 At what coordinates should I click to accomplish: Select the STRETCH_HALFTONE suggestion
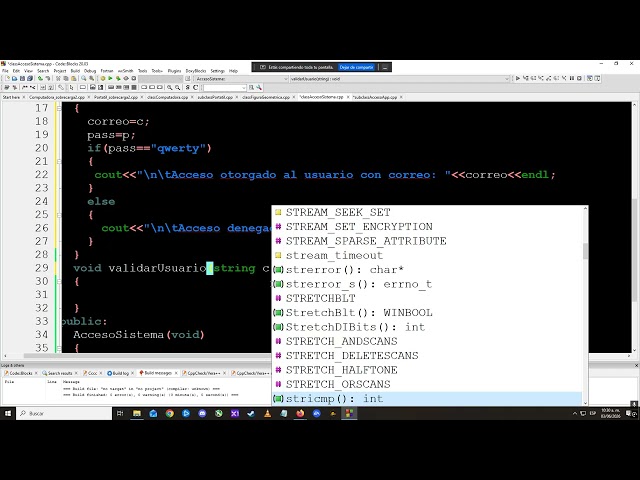[427, 370]
